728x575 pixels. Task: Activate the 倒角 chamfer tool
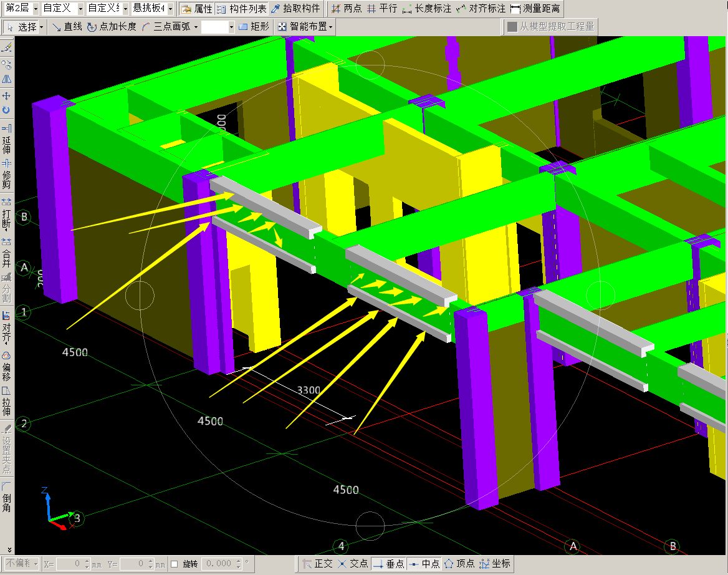pos(6,498)
